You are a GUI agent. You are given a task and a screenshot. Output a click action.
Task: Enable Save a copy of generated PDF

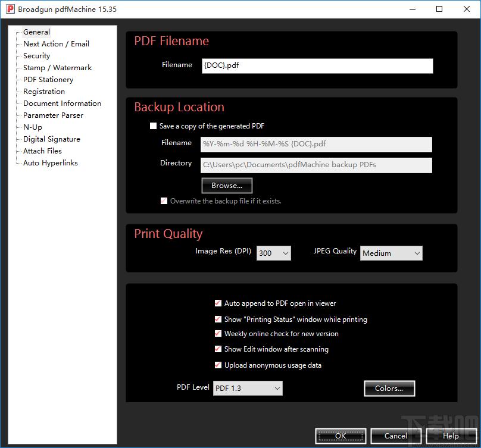tap(153, 126)
